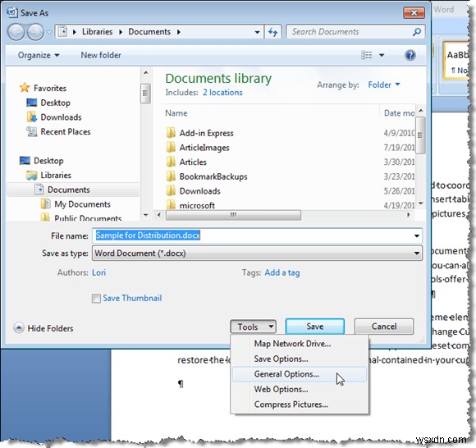Click scroll-down arrow of file list scrollbar
The image size is (476, 448).
[x=420, y=203]
